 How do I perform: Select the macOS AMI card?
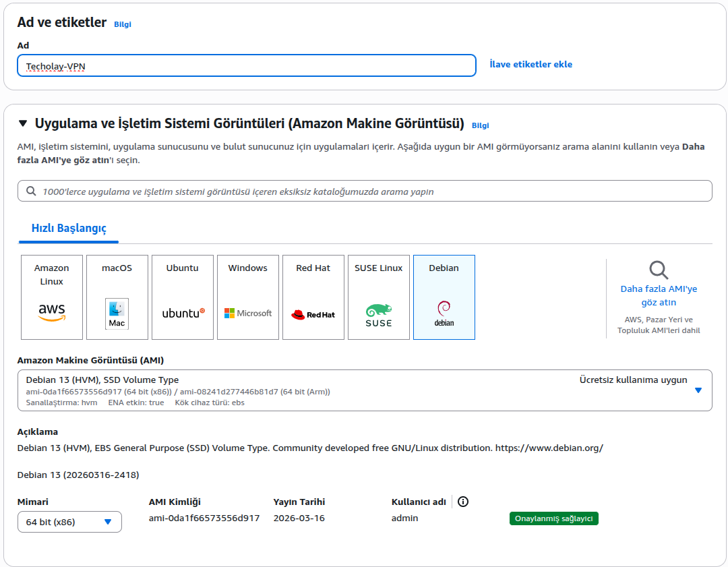click(x=117, y=297)
